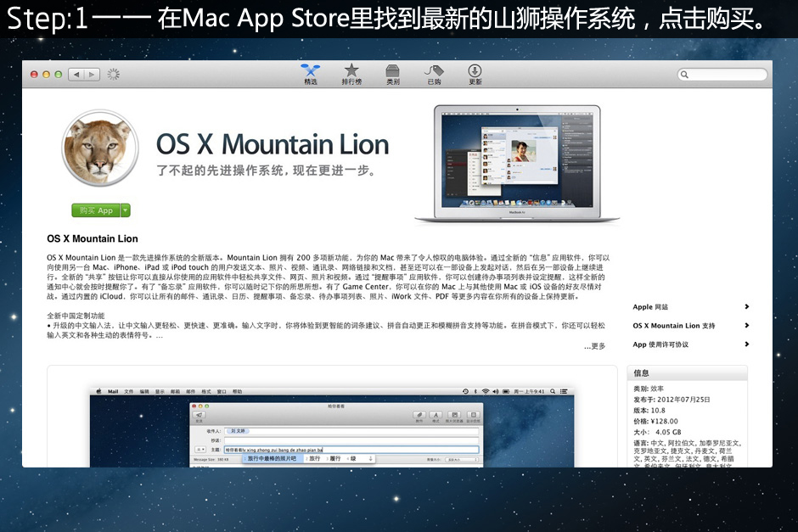Click the forward navigation arrow
Image resolution: width=798 pixels, height=532 pixels.
[93, 75]
